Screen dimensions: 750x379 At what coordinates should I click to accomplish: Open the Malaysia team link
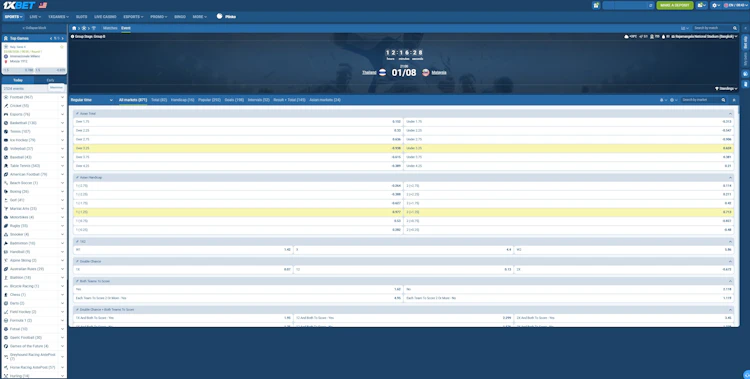pyautogui.click(x=439, y=73)
